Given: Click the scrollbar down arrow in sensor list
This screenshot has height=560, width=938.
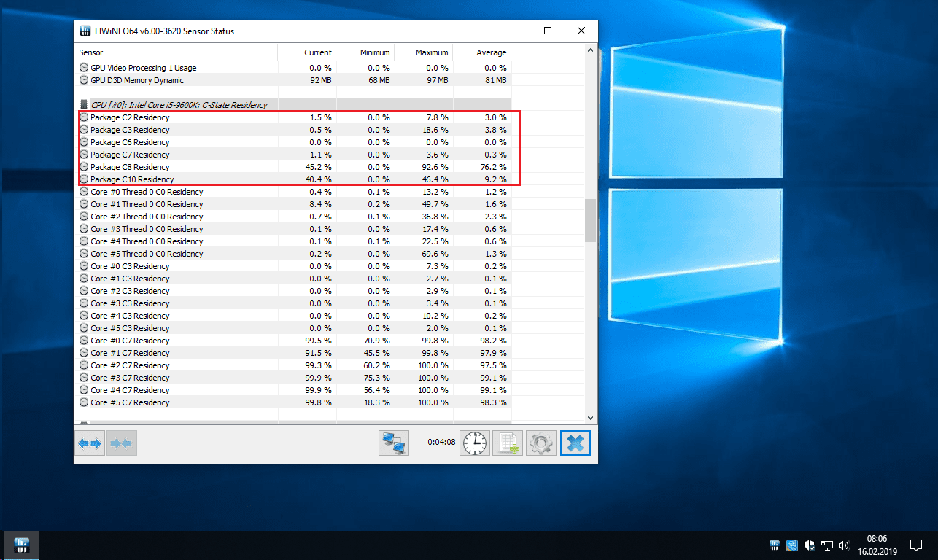Looking at the screenshot, I should tap(591, 416).
